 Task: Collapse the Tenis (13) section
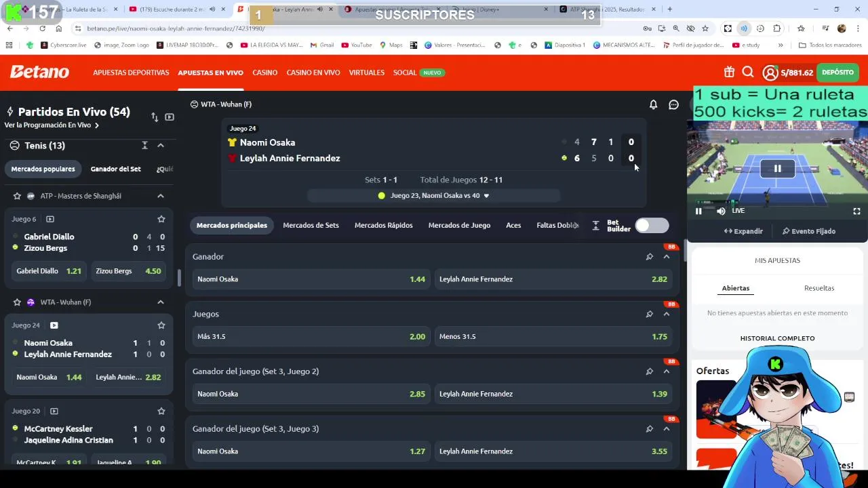[x=161, y=146]
